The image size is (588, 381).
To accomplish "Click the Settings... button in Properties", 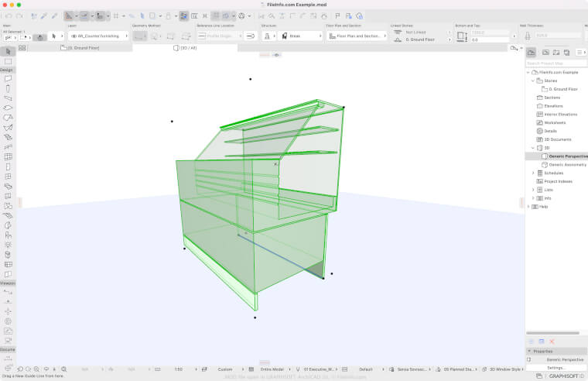I will (x=556, y=368).
